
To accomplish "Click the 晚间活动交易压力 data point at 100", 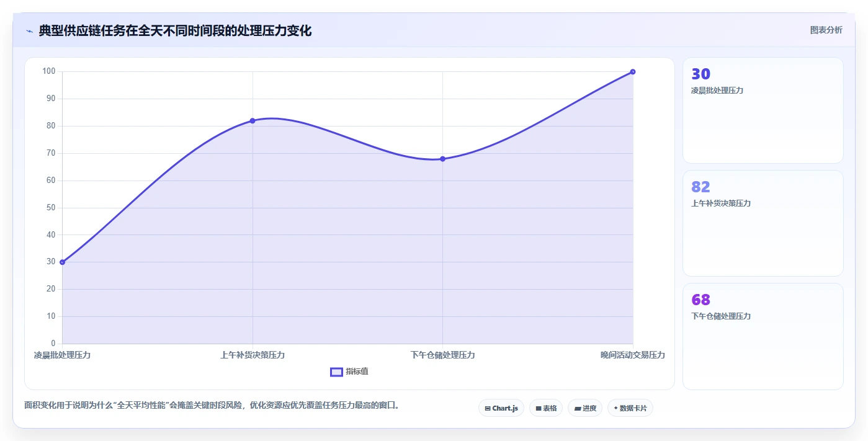I will (x=633, y=72).
